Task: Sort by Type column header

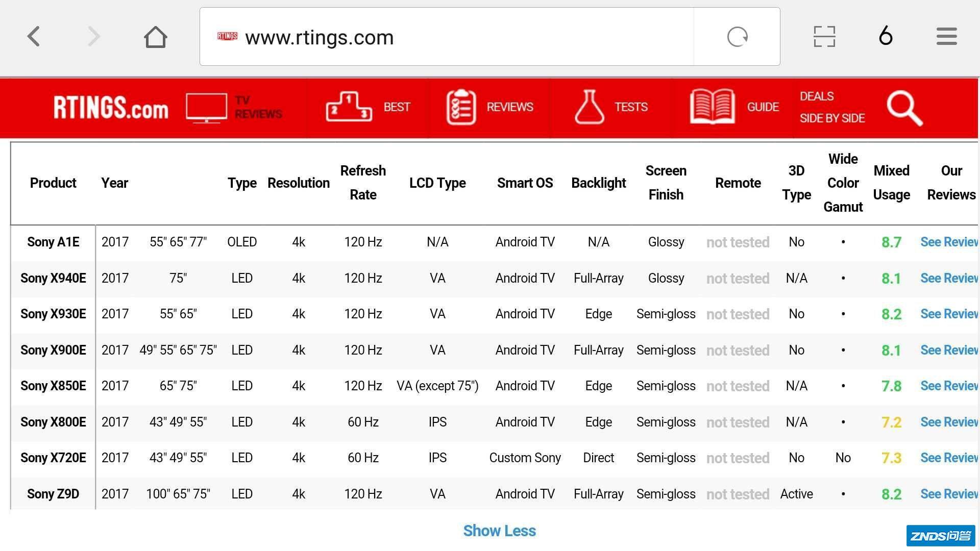Action: (x=242, y=183)
